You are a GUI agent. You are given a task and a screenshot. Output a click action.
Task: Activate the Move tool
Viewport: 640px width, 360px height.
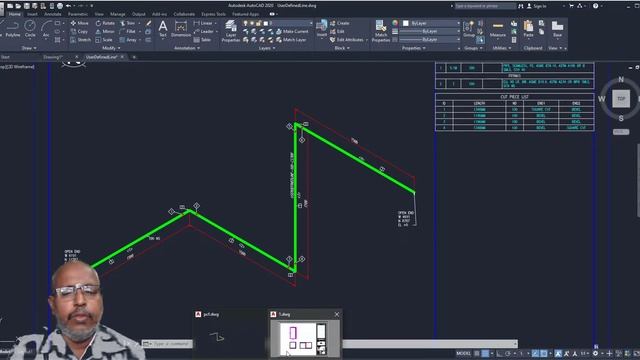(79, 23)
